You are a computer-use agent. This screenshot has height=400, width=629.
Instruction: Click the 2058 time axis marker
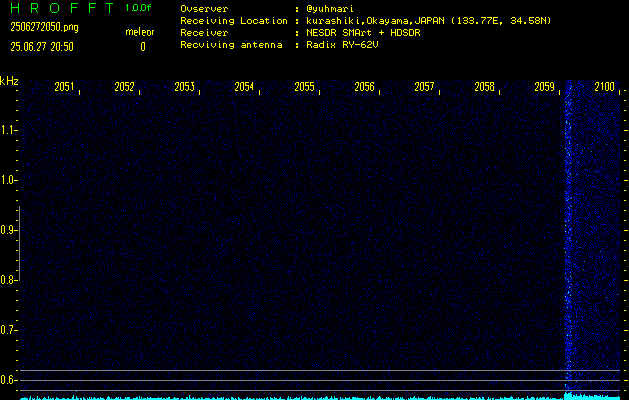[485, 87]
